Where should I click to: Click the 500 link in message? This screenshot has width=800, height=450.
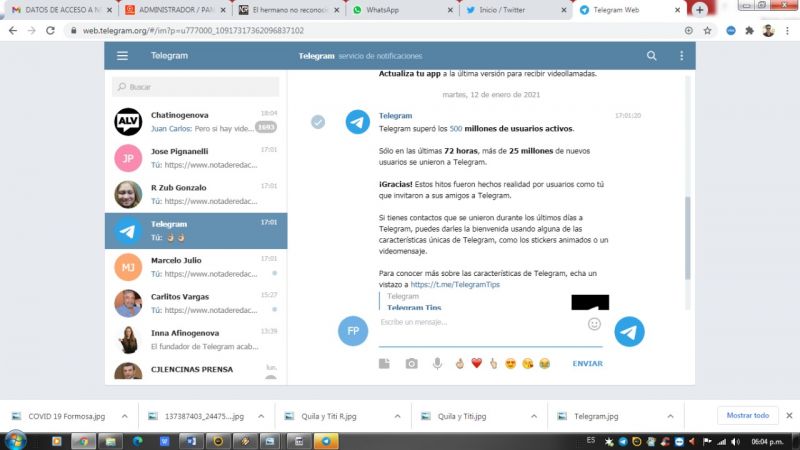click(456, 129)
